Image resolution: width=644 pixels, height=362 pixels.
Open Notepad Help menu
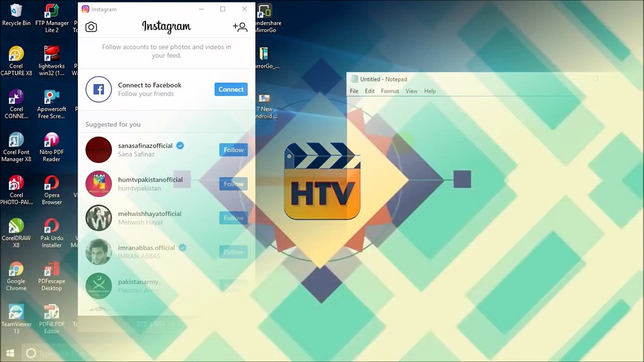pos(430,91)
